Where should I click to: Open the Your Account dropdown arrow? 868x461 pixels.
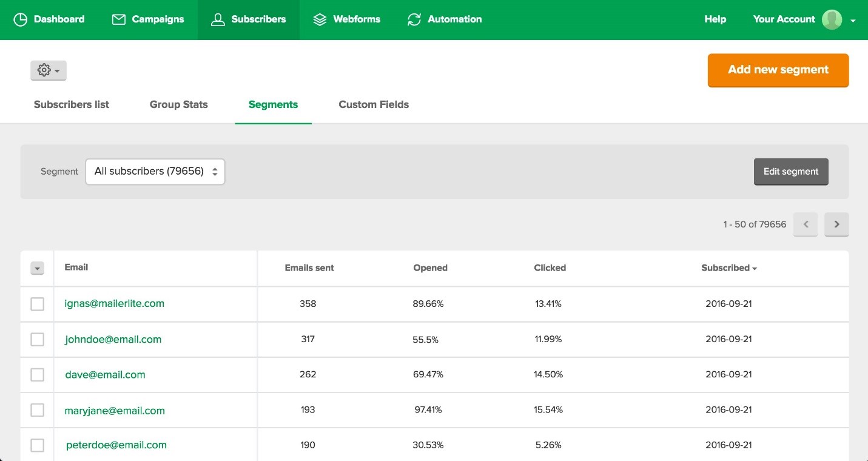pos(853,20)
